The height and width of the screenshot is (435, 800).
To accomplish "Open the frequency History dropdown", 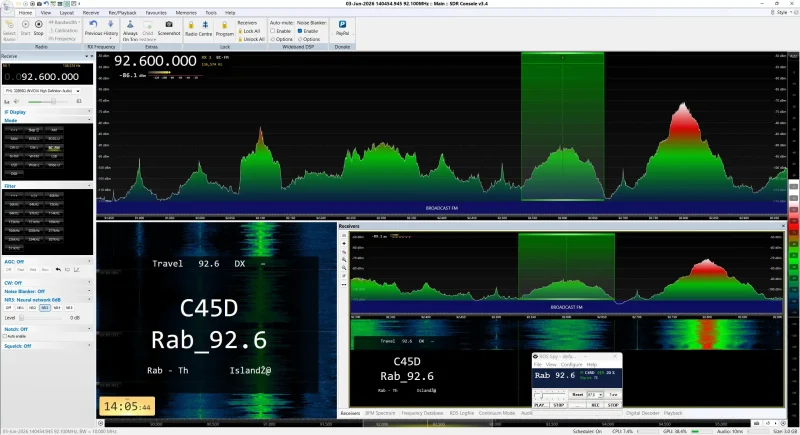I will (x=111, y=29).
